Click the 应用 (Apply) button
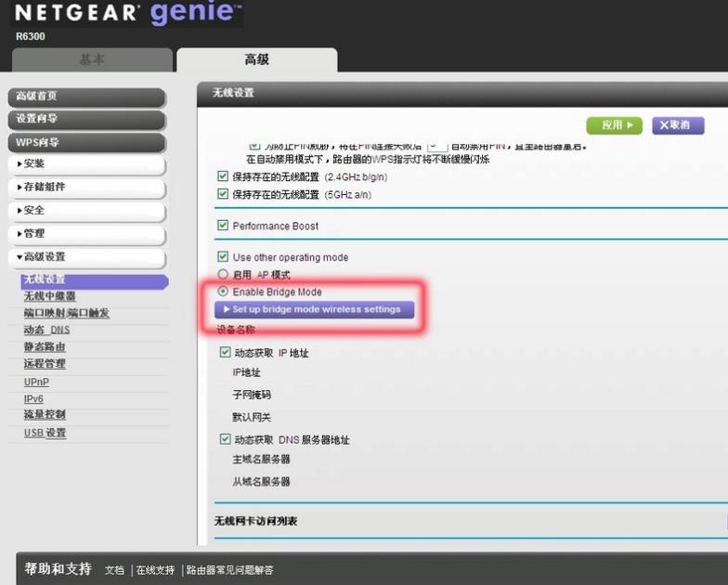This screenshot has height=585, width=728. (614, 125)
